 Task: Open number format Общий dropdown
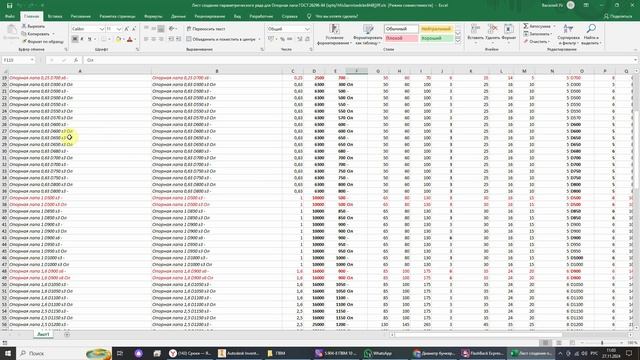[307, 29]
